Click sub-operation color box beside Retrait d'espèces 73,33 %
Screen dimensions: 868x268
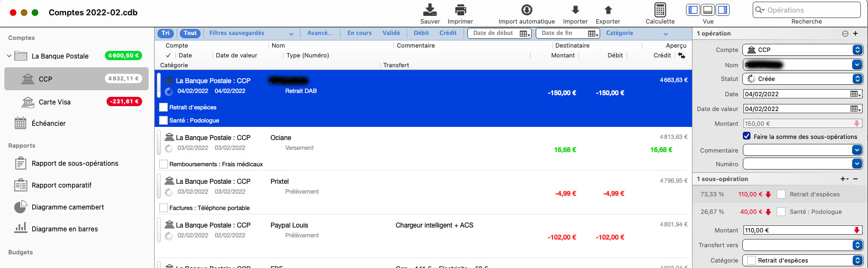781,194
